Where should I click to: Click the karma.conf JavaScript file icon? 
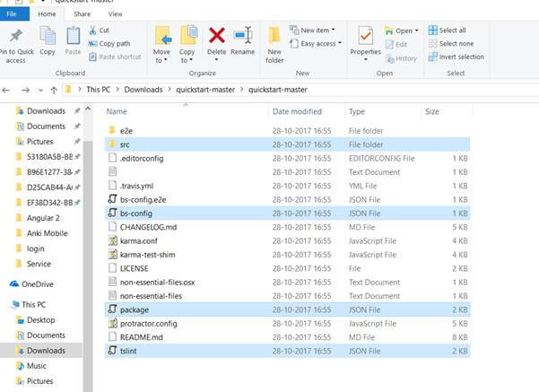click(x=112, y=240)
